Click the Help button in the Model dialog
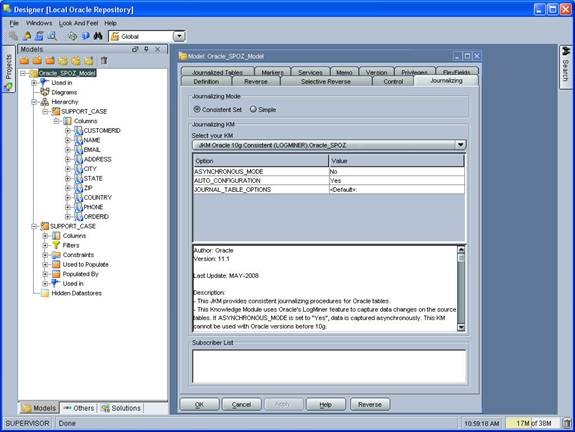The image size is (575, 432). 326,404
